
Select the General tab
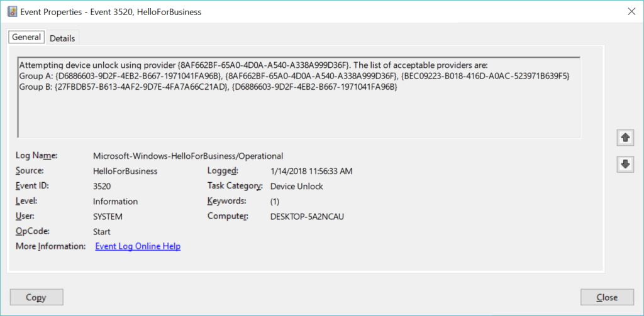27,38
